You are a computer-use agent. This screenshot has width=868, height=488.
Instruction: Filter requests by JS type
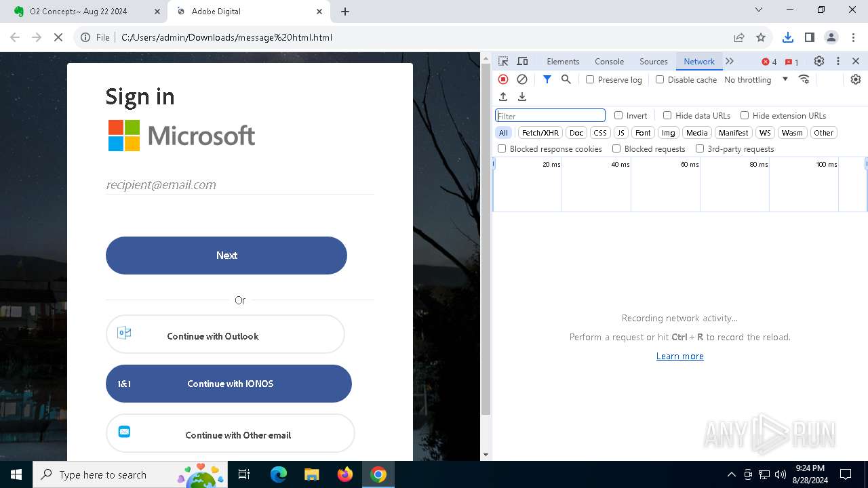tap(620, 133)
